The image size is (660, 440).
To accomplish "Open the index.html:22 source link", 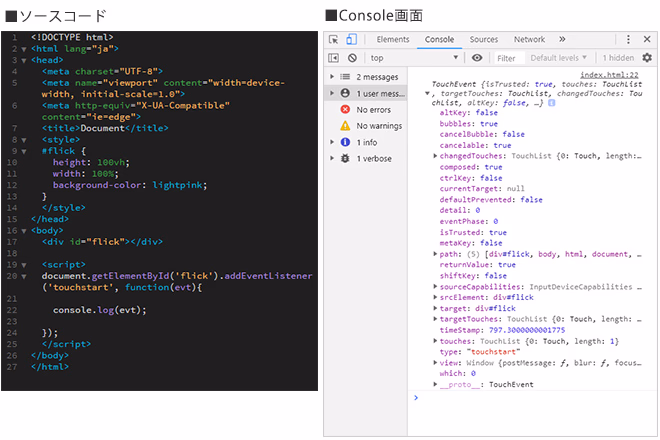I will click(609, 75).
